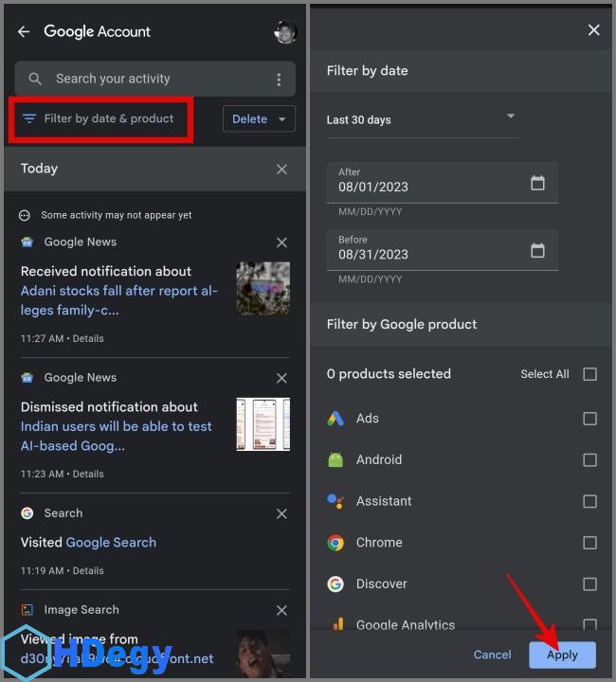Open the three-dot menu in the search bar
Image resolution: width=616 pixels, height=682 pixels.
pos(279,80)
